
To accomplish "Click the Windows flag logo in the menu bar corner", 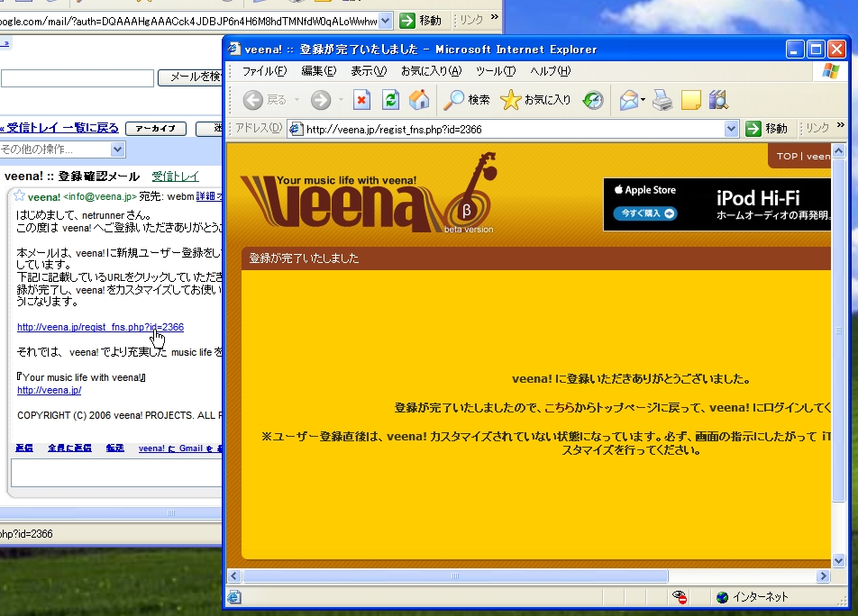I will point(830,71).
